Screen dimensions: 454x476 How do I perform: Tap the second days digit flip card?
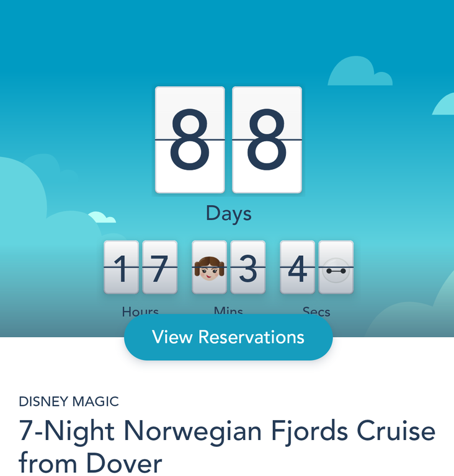tap(267, 140)
